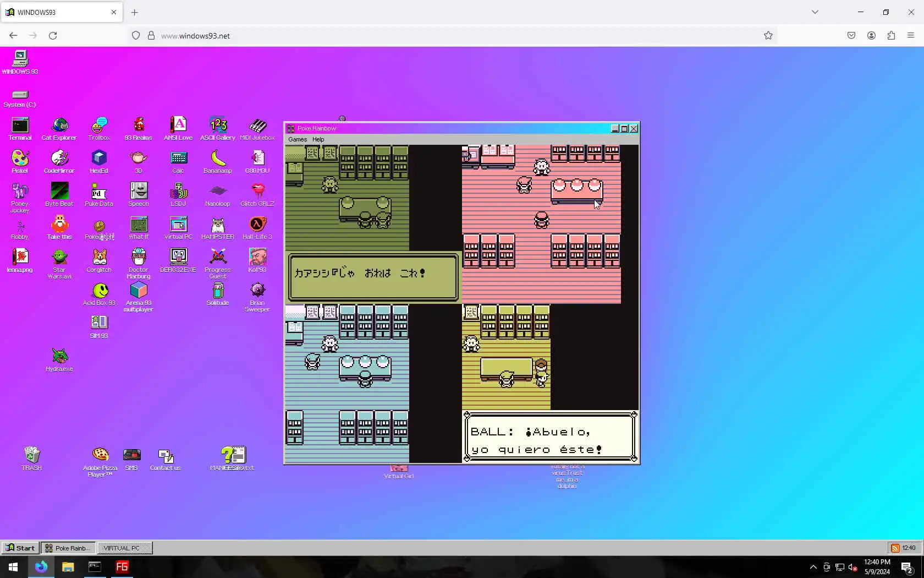The width and height of the screenshot is (924, 578).
Task: Open the browser application menu
Action: [911, 35]
